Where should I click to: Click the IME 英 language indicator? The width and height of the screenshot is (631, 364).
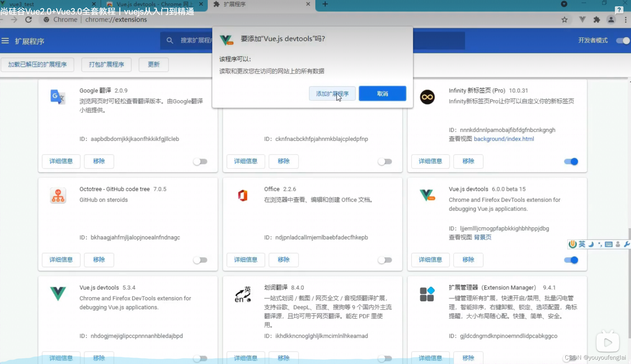[x=582, y=244]
